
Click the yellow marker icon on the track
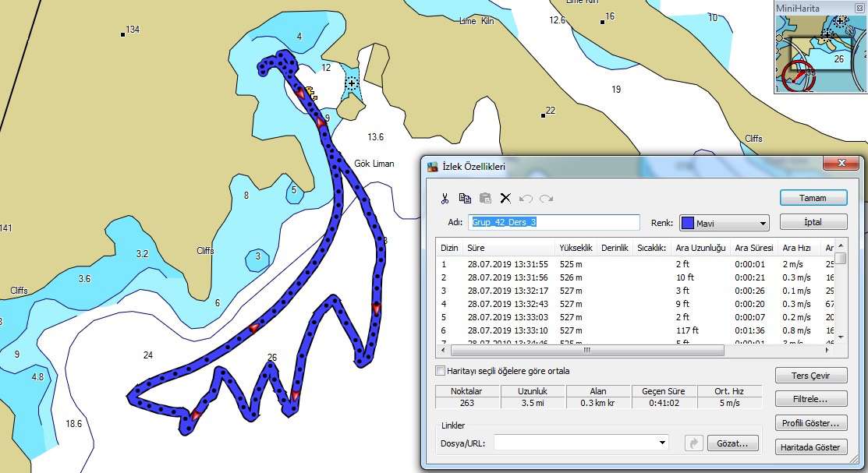click(x=310, y=93)
